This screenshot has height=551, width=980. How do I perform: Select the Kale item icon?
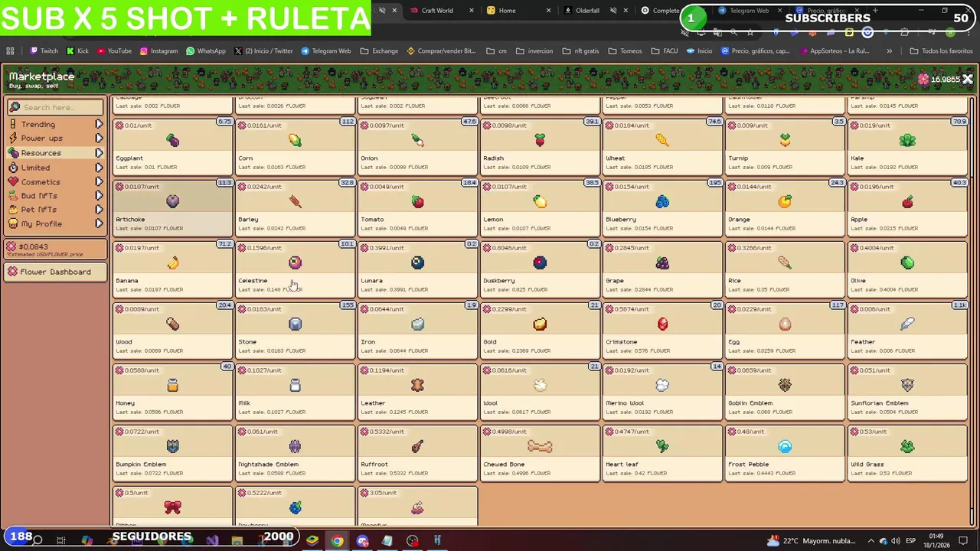[x=907, y=140]
